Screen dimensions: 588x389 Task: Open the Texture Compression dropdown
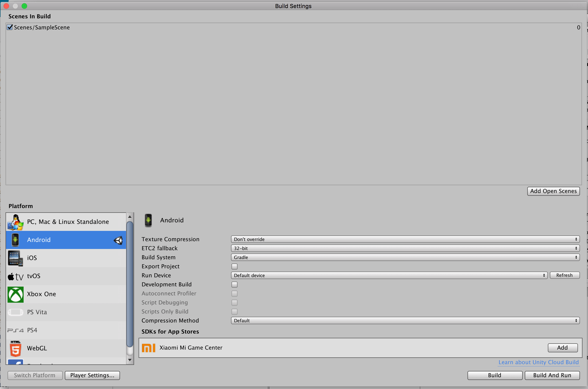click(405, 239)
